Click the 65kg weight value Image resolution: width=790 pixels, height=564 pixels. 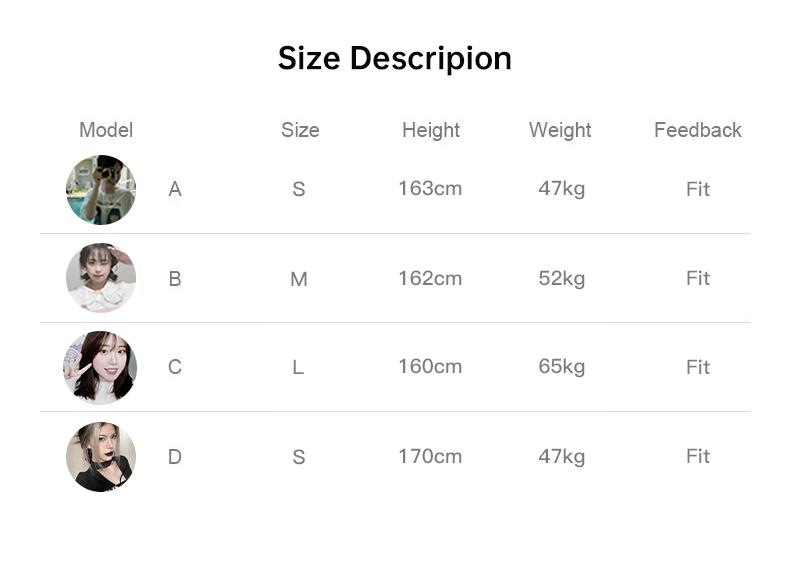click(561, 366)
